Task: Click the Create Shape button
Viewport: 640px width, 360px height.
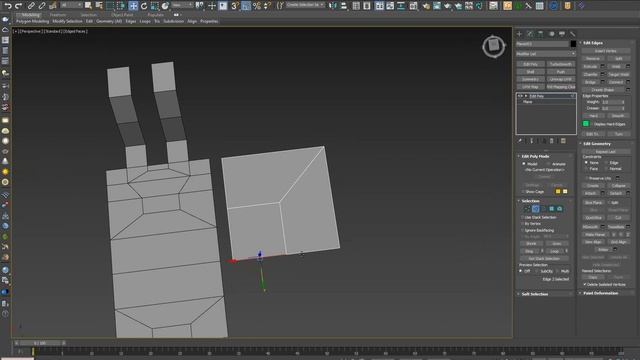Action: [603, 90]
